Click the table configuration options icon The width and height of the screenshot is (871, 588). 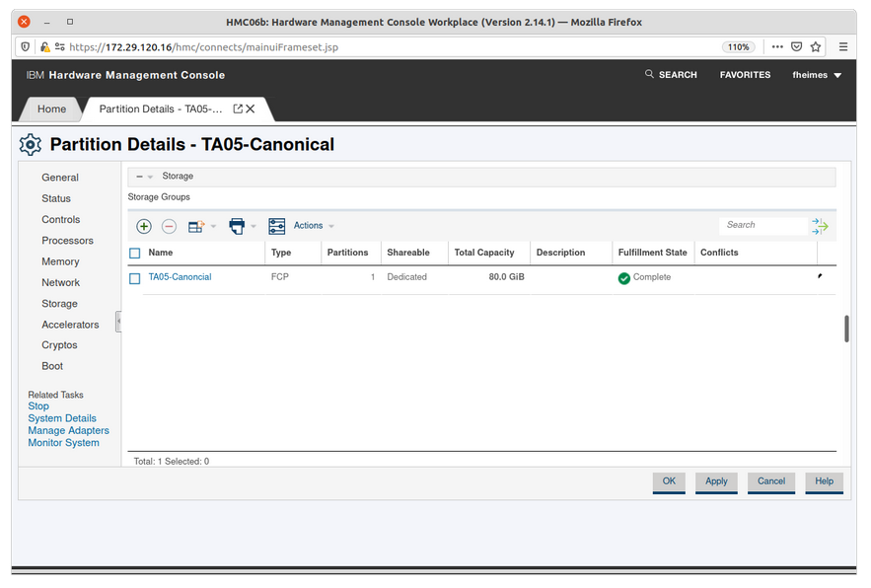[277, 226]
